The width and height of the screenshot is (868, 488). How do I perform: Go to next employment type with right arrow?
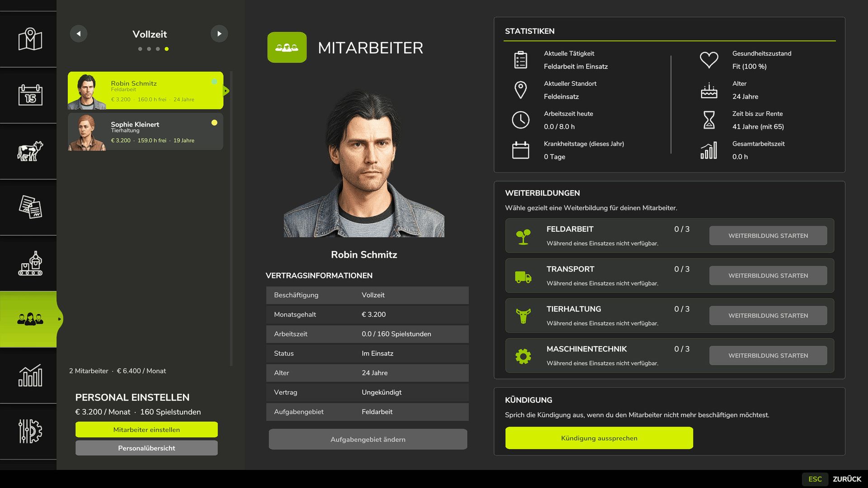click(x=219, y=33)
